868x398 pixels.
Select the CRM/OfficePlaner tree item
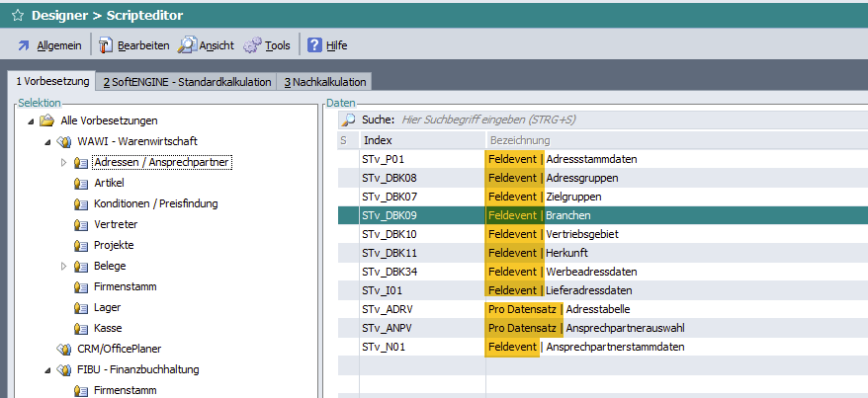(x=119, y=349)
